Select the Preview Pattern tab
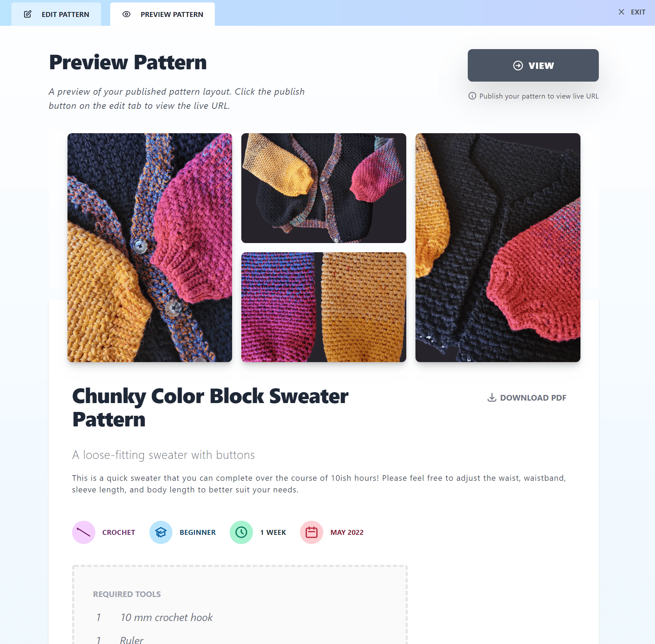 163,14
